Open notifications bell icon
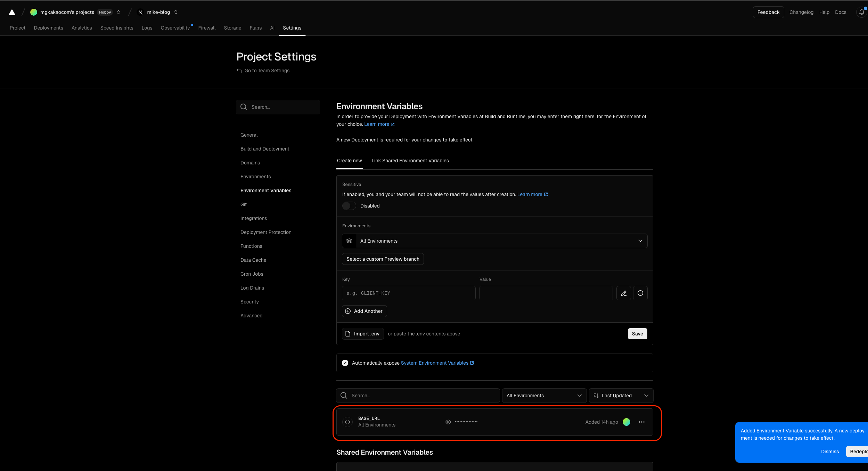868x471 pixels. (861, 12)
